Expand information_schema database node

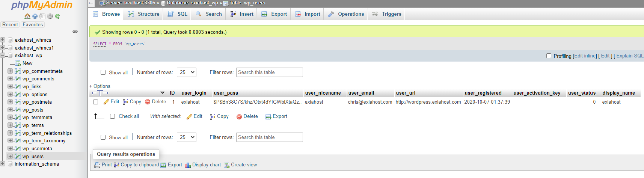[3, 164]
